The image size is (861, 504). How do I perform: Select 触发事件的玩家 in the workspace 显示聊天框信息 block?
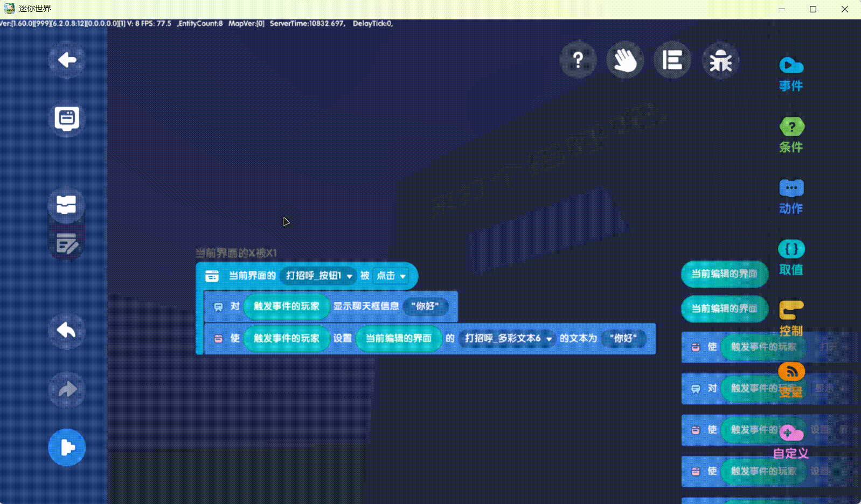(x=287, y=306)
